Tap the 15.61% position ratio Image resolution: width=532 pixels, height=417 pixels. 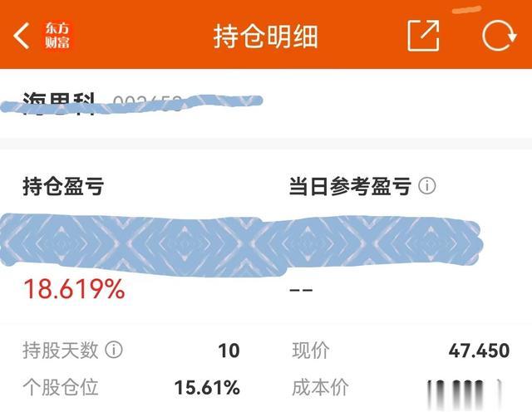point(207,387)
